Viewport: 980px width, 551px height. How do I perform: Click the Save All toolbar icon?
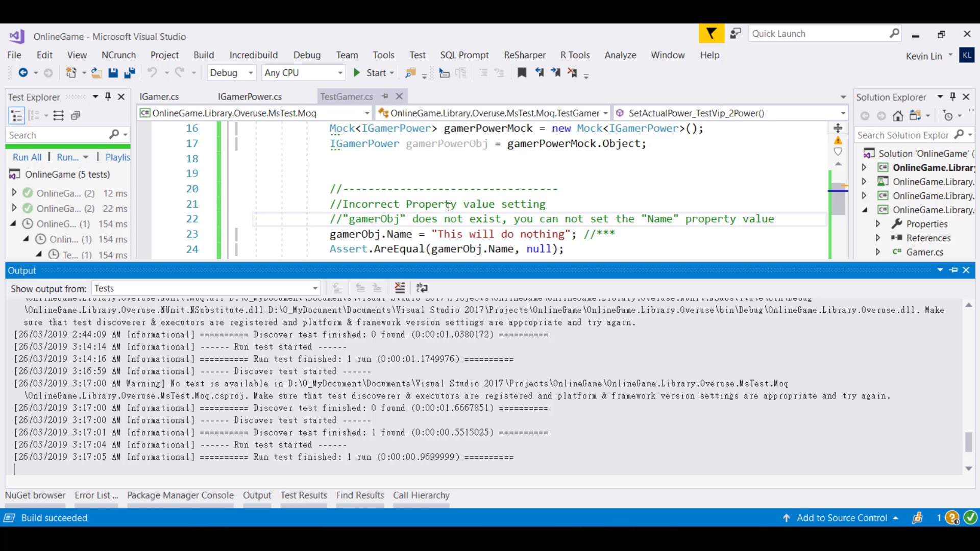pyautogui.click(x=130, y=73)
